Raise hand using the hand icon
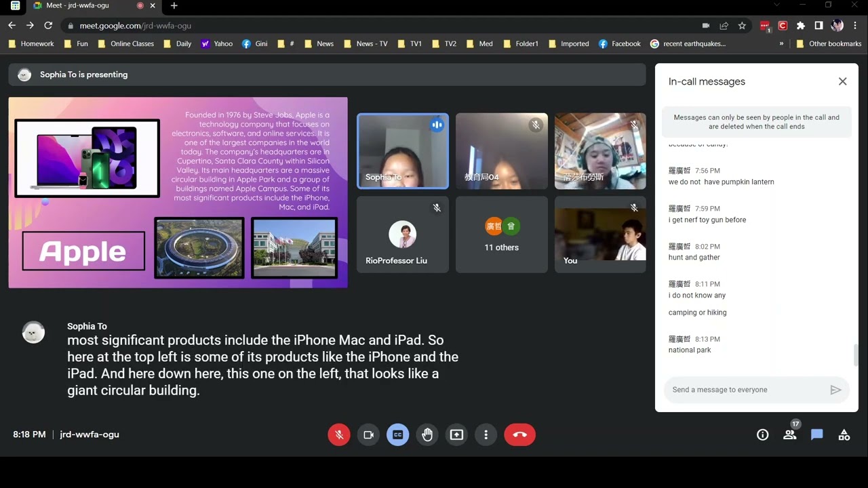Viewport: 868px width, 488px height. click(427, 434)
